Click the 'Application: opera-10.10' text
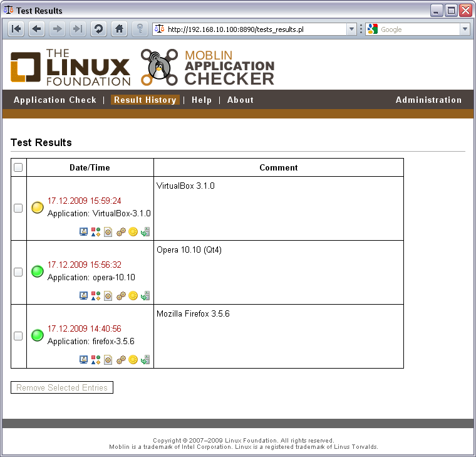Viewport: 476px width, 457px height. (91, 277)
